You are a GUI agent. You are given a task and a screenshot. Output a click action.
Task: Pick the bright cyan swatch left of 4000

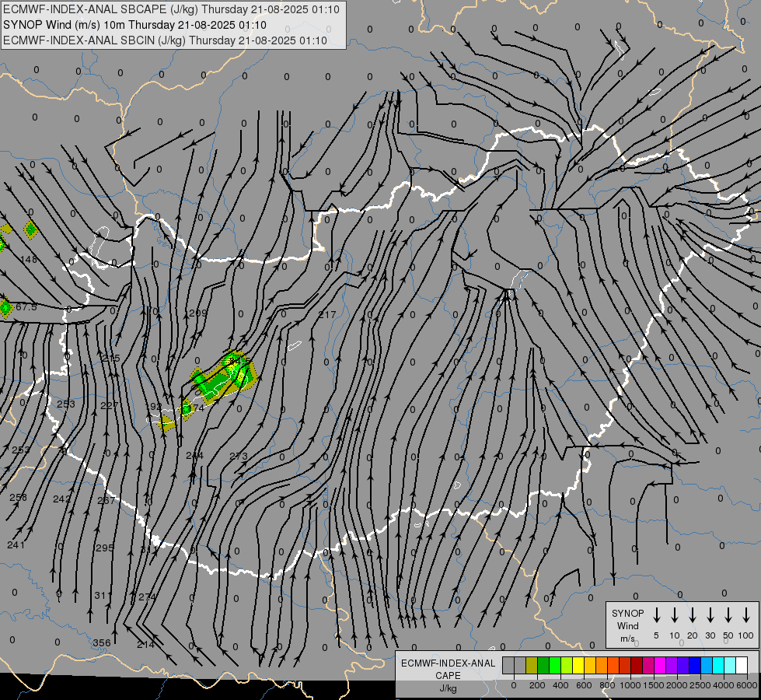click(717, 665)
